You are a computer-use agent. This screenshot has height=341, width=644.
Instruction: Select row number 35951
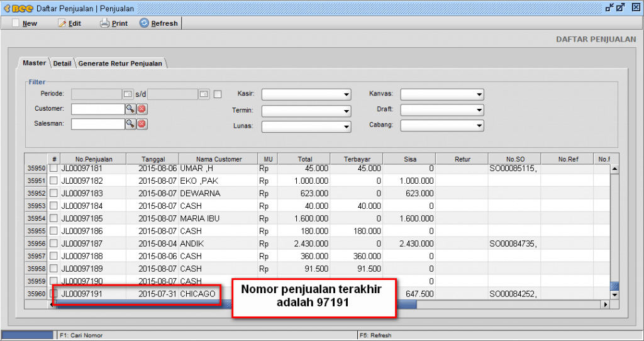36,181
